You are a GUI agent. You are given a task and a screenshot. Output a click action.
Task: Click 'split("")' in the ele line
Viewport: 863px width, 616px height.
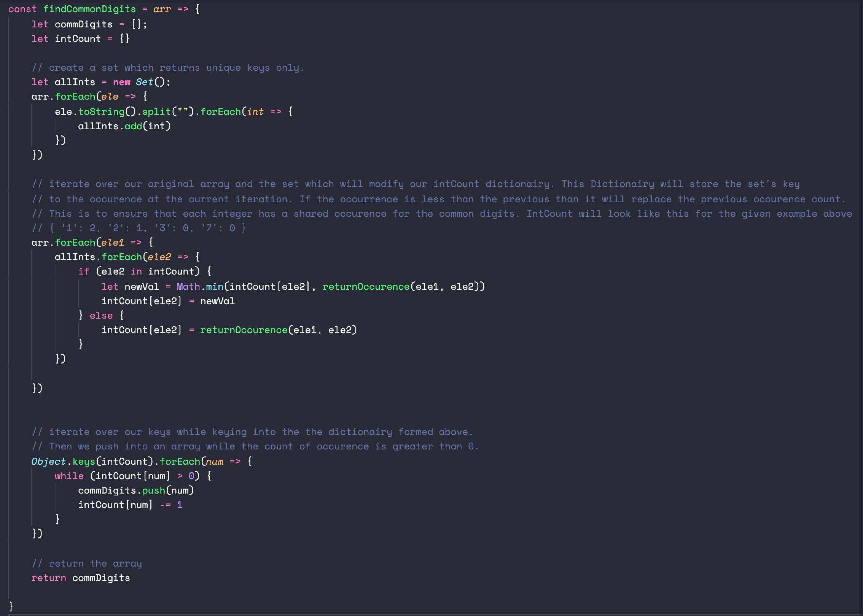click(168, 112)
